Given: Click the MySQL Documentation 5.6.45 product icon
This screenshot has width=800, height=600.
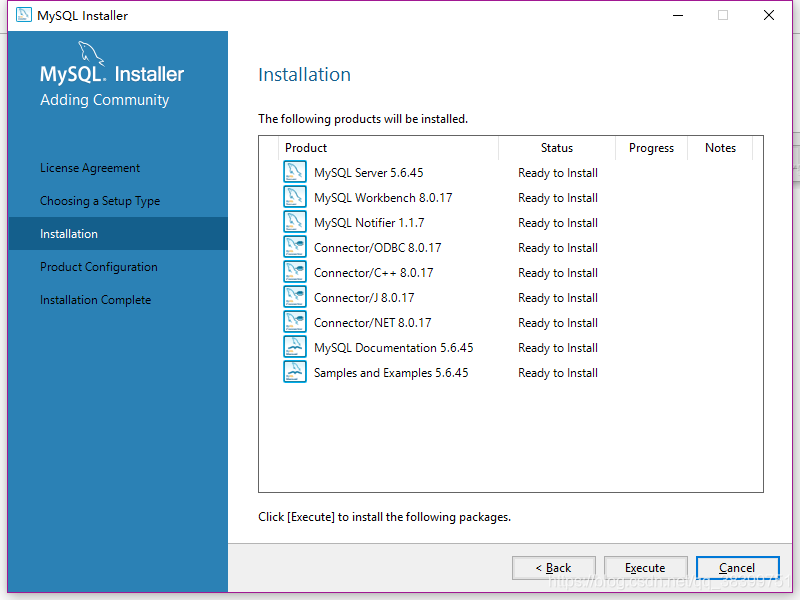Looking at the screenshot, I should coord(295,347).
